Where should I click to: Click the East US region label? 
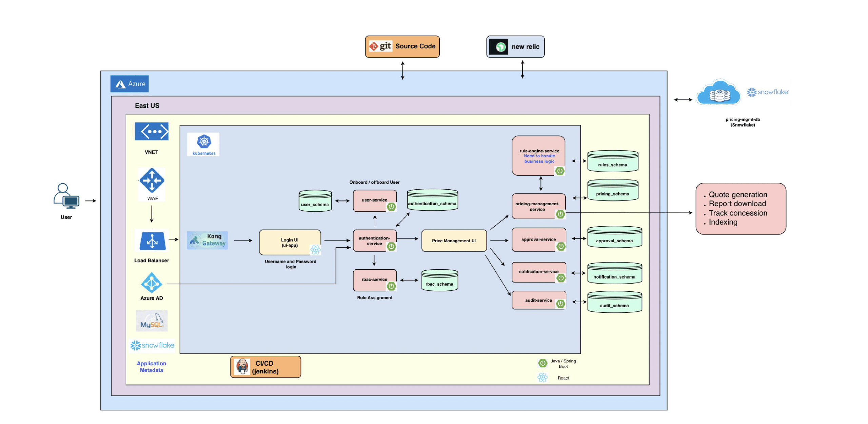coord(147,105)
